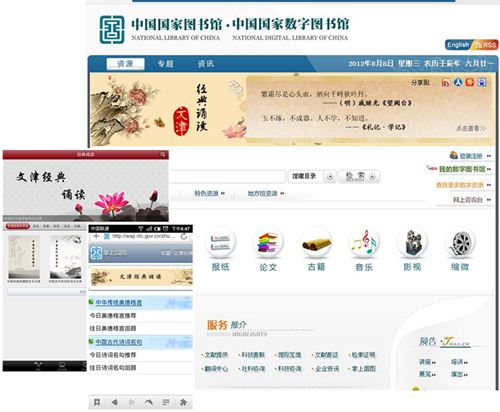
Task: Tap 往日美德格言回顾 on mobile page
Action: [x=113, y=328]
